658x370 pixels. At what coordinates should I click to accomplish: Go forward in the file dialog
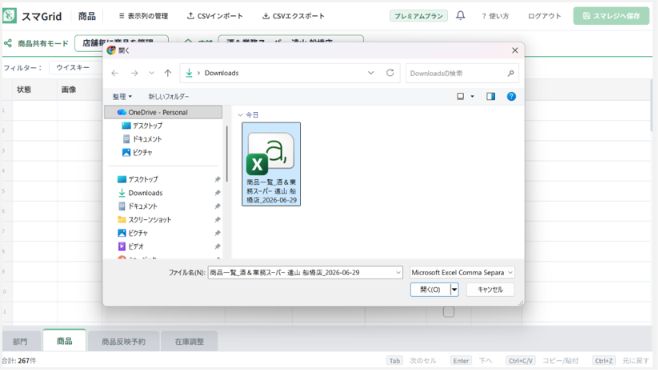pyautogui.click(x=134, y=73)
